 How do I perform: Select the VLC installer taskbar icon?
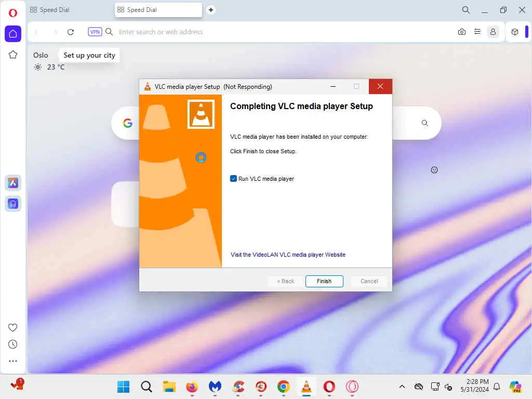pos(307,387)
